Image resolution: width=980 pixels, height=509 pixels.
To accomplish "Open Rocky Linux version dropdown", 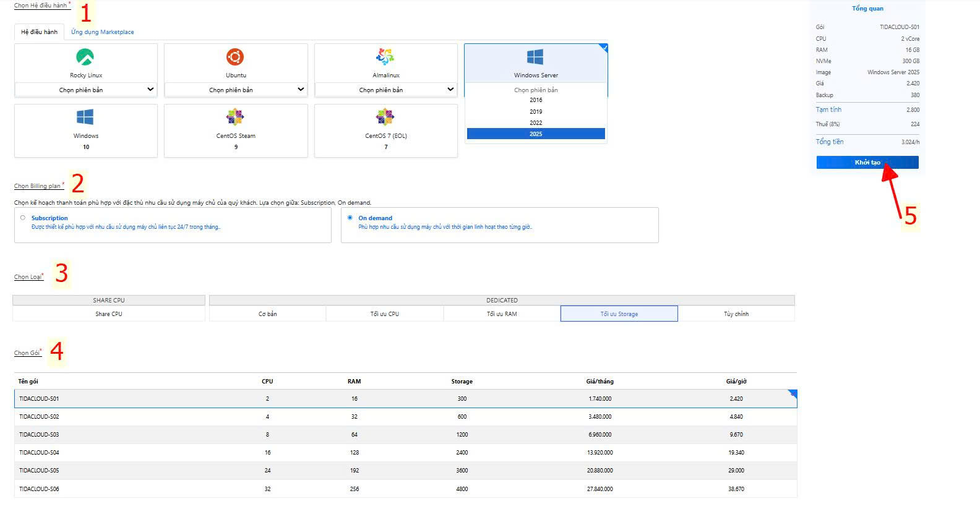I will pos(86,90).
